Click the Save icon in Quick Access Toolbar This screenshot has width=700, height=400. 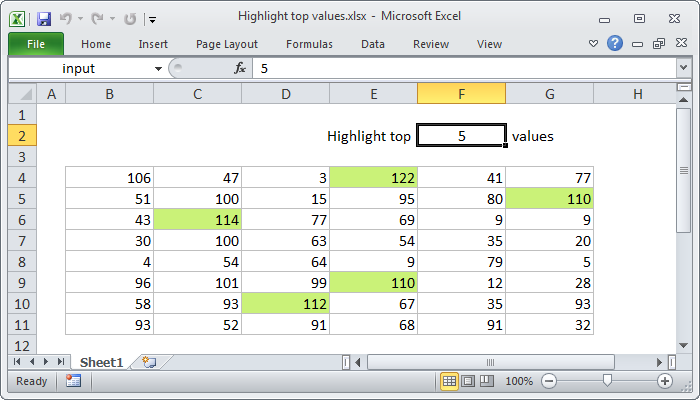point(43,18)
